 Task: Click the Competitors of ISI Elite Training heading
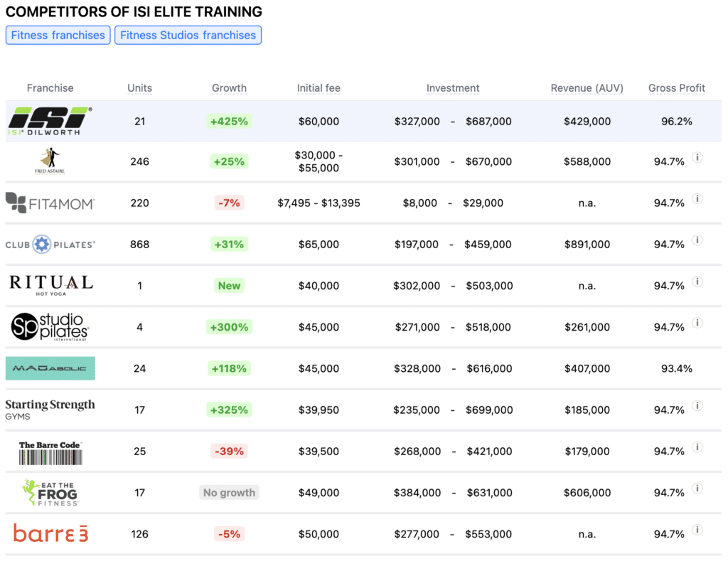click(134, 11)
